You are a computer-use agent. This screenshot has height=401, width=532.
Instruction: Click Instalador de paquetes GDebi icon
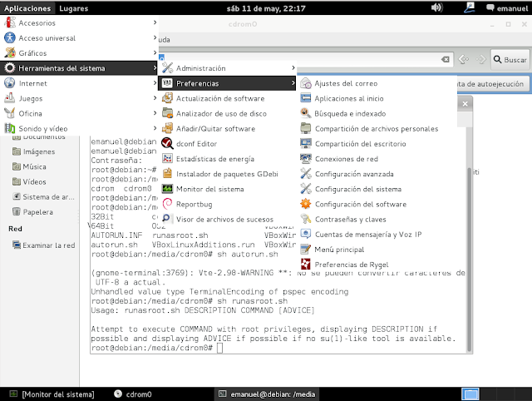point(167,174)
